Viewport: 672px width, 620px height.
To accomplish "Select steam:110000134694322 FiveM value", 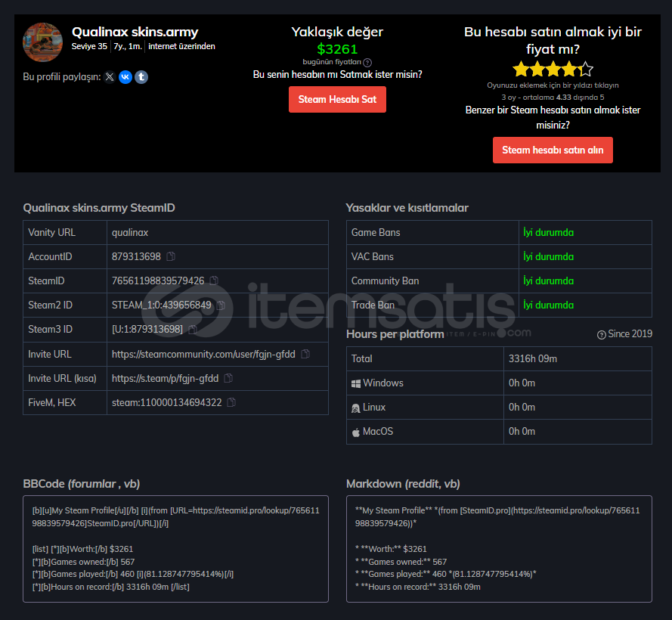I will point(167,402).
